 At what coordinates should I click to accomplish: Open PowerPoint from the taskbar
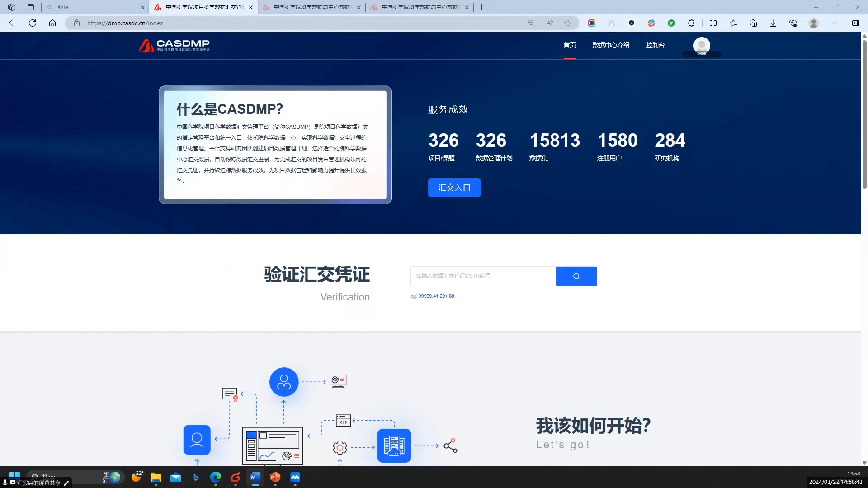click(275, 477)
